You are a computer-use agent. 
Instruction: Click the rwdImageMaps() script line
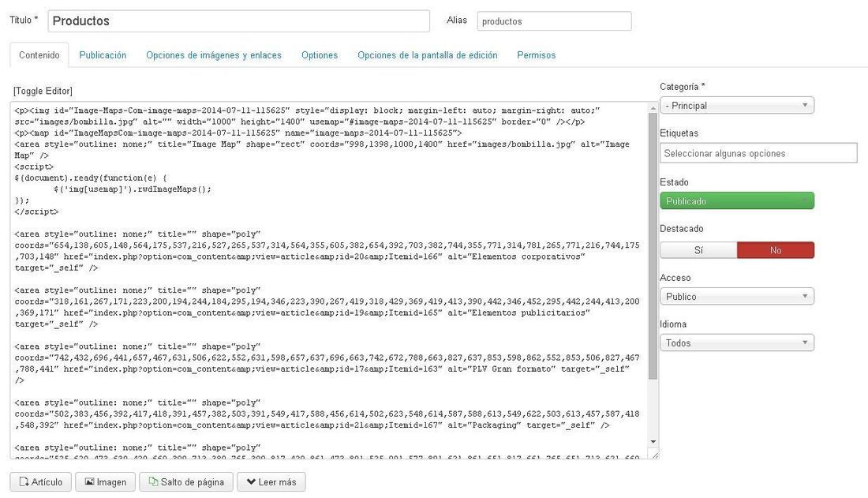(133, 189)
